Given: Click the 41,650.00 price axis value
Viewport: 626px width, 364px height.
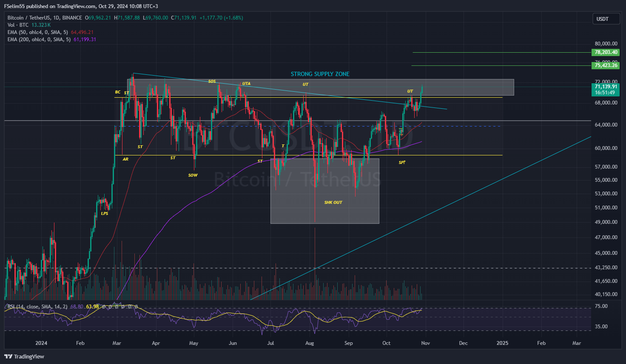Looking at the screenshot, I should point(606,281).
